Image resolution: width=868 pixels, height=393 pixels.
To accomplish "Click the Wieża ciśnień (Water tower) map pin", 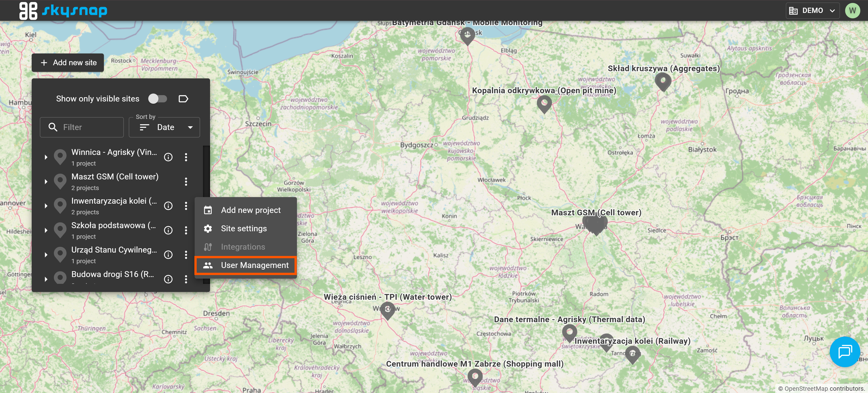I will [387, 311].
